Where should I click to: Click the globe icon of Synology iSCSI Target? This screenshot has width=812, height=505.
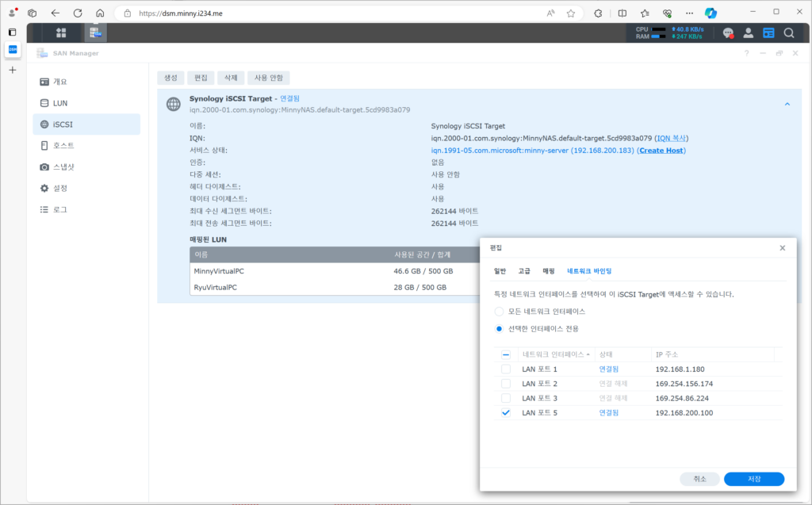[174, 104]
